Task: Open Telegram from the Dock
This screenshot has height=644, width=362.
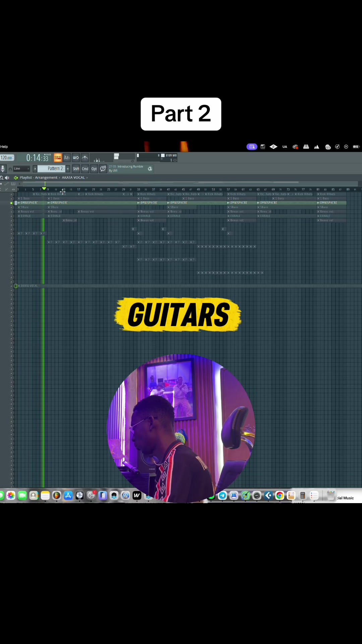Action: [x=223, y=495]
